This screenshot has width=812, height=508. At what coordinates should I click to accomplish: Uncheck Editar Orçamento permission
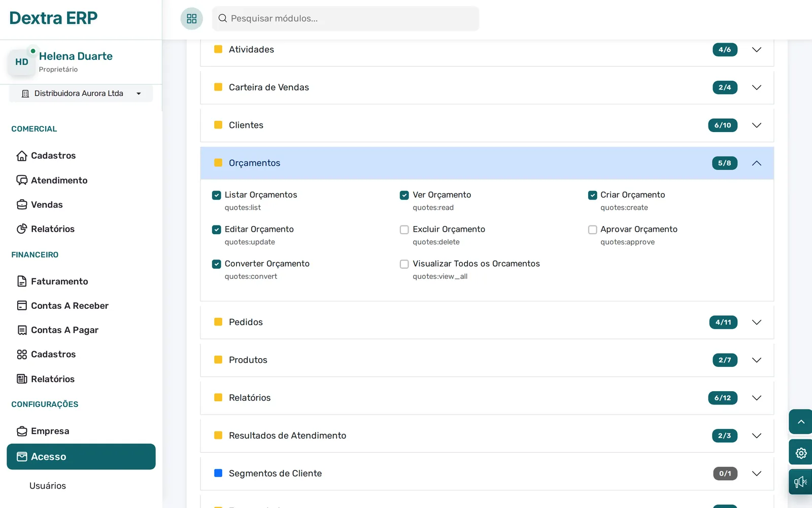click(217, 230)
